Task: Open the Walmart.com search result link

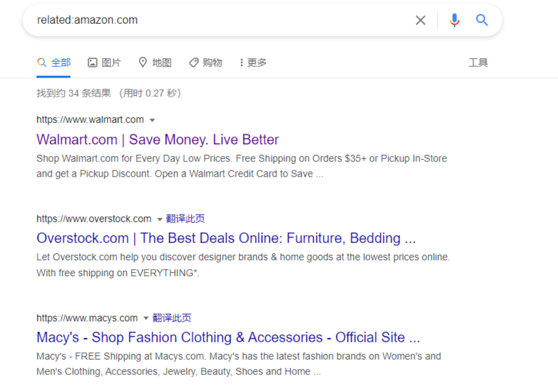Action: 157,140
